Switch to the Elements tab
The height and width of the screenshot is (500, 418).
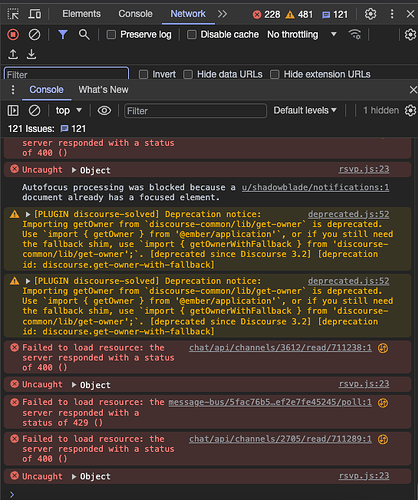pyautogui.click(x=81, y=14)
